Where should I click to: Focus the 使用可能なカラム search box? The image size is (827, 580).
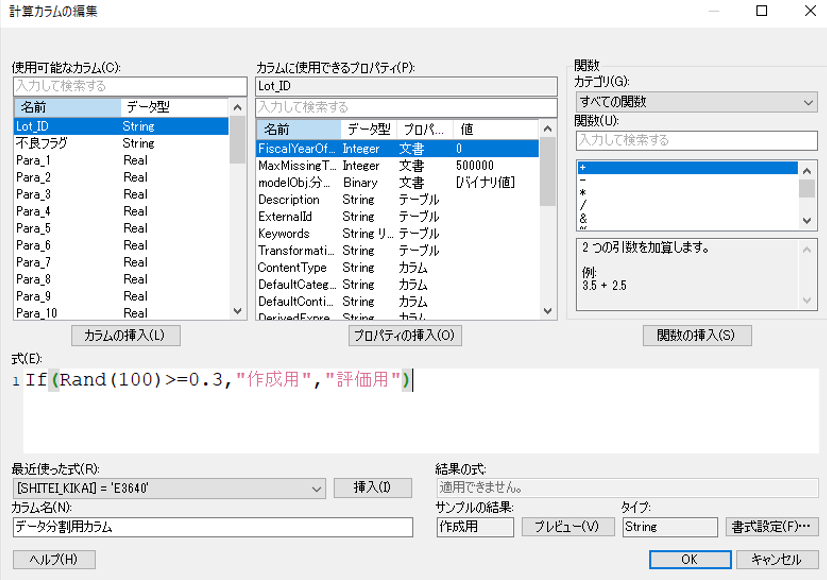[128, 86]
